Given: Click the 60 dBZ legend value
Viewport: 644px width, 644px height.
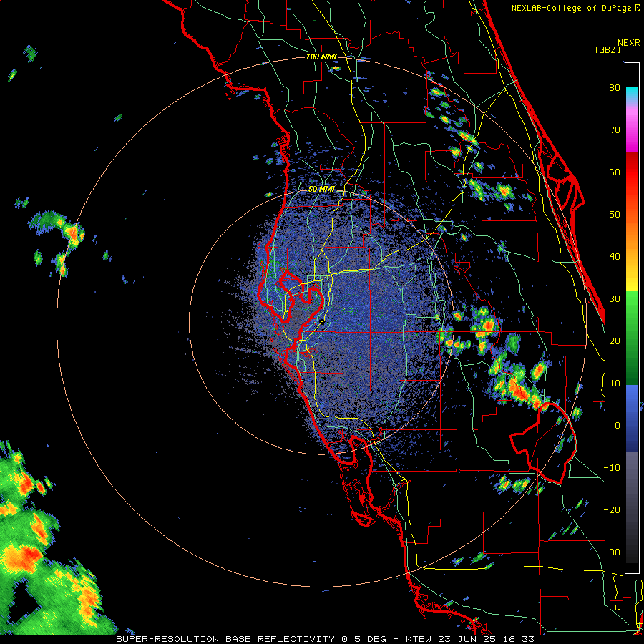Looking at the screenshot, I should [x=615, y=172].
